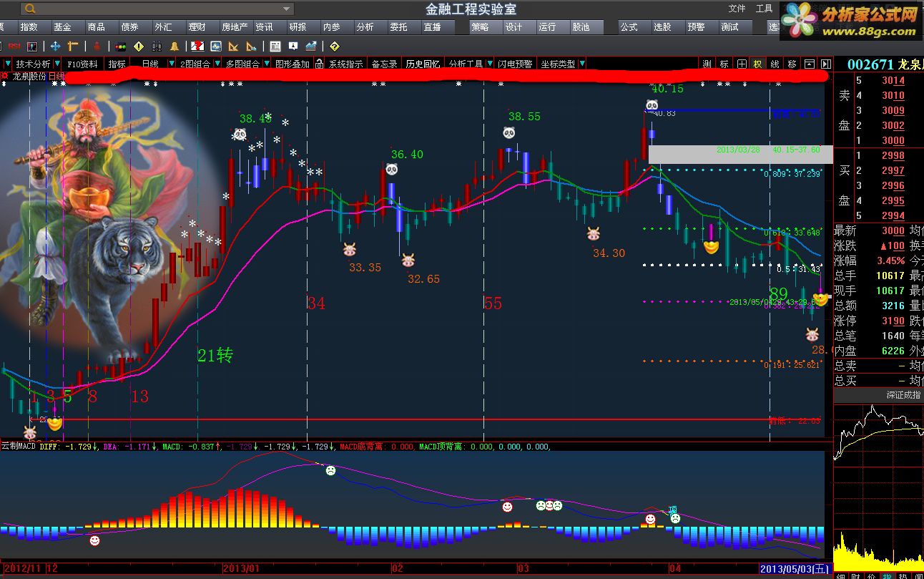This screenshot has height=579, width=924.
Task: Open the binoculars search icon
Action: coord(156,46)
